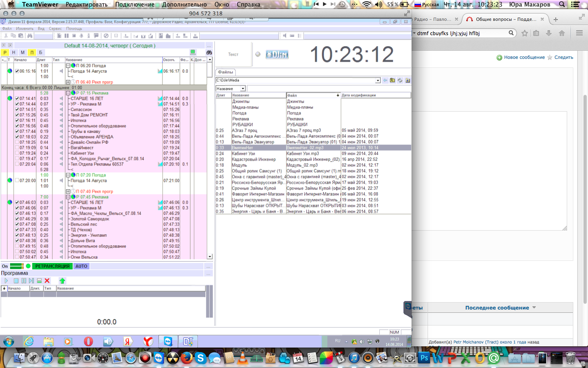Collapse the 07:45 Реклама block
This screenshot has width=588, height=368.
[x=68, y=197]
